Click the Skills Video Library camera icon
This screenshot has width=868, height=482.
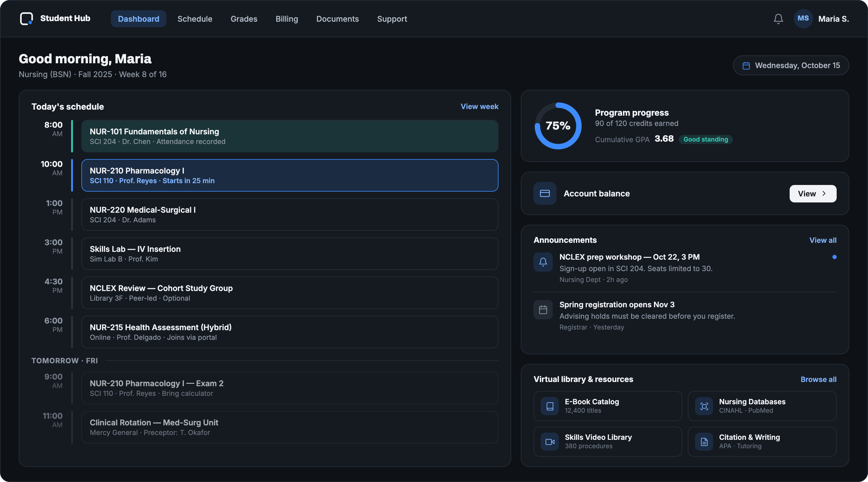(x=549, y=442)
